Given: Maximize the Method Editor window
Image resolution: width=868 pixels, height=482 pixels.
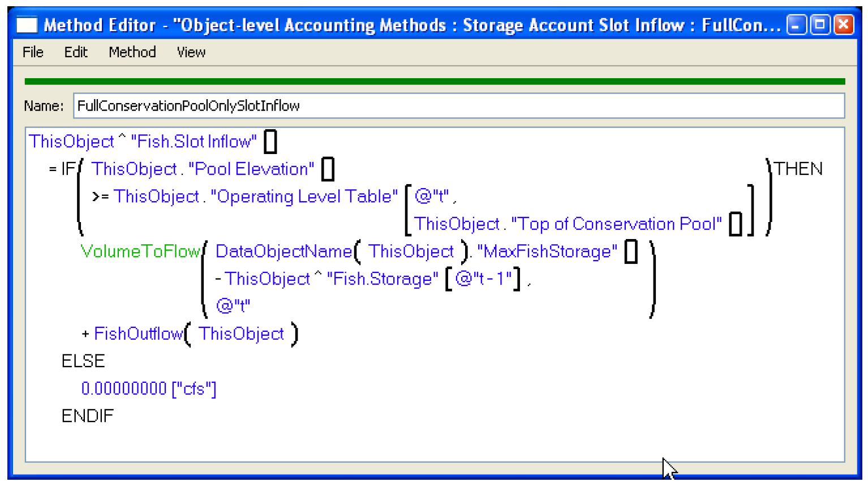Looking at the screenshot, I should (x=819, y=25).
